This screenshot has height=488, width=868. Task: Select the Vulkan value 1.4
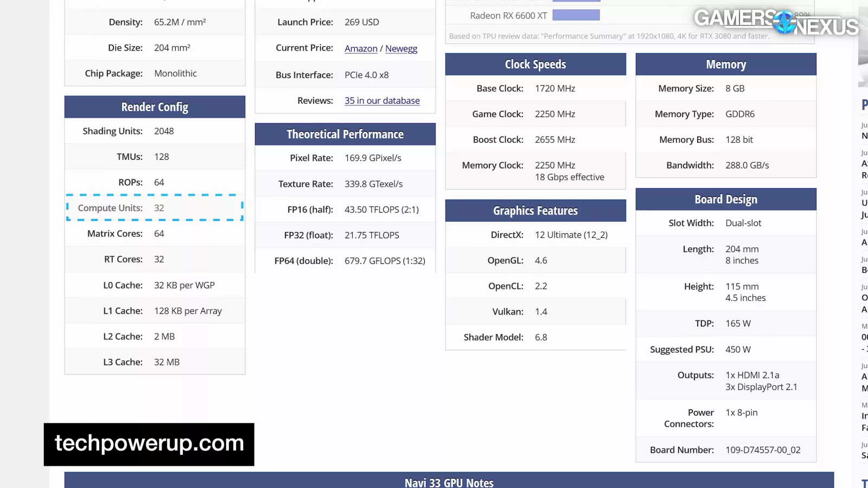541,312
